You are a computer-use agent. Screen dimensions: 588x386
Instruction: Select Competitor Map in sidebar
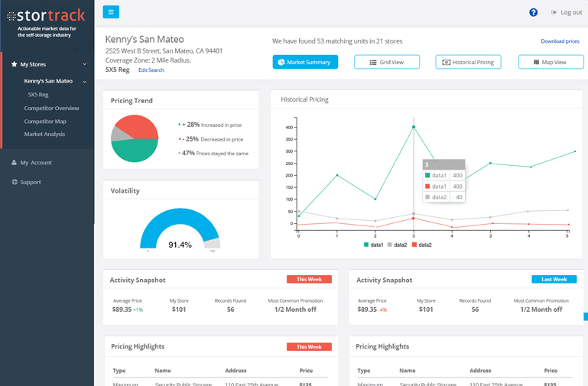45,122
